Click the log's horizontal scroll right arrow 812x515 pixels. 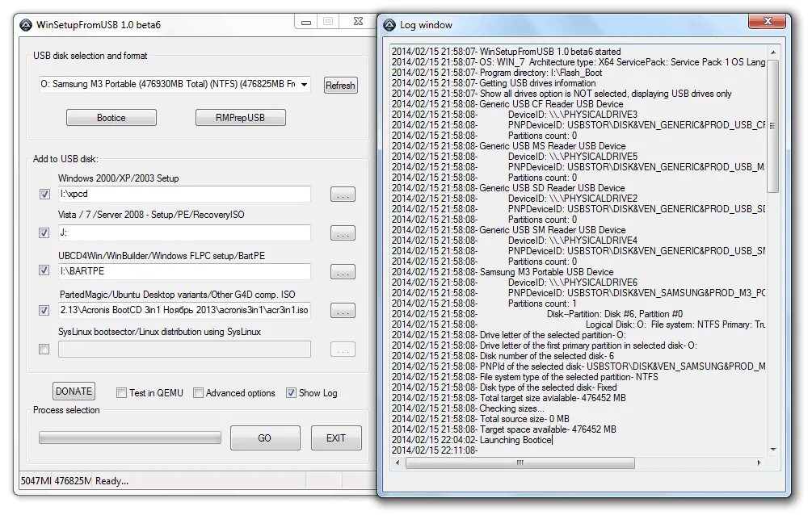click(x=759, y=463)
